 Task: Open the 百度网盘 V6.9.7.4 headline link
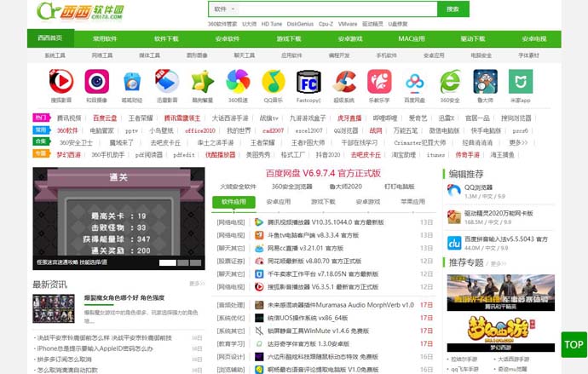click(x=323, y=173)
